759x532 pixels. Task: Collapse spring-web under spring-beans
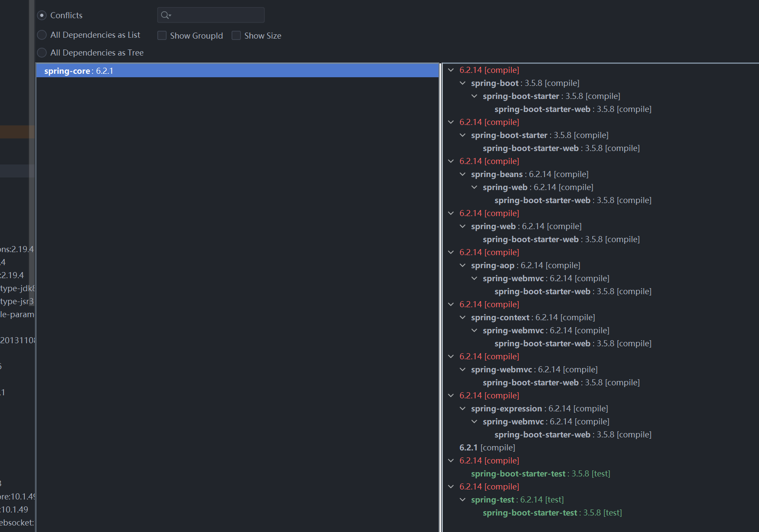coord(474,187)
